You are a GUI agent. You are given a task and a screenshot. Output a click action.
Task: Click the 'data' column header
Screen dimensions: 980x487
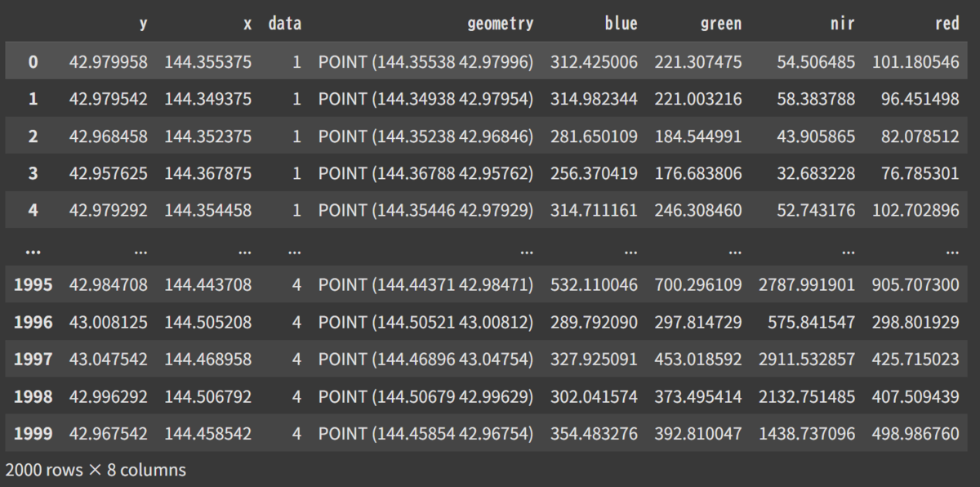pos(285,24)
